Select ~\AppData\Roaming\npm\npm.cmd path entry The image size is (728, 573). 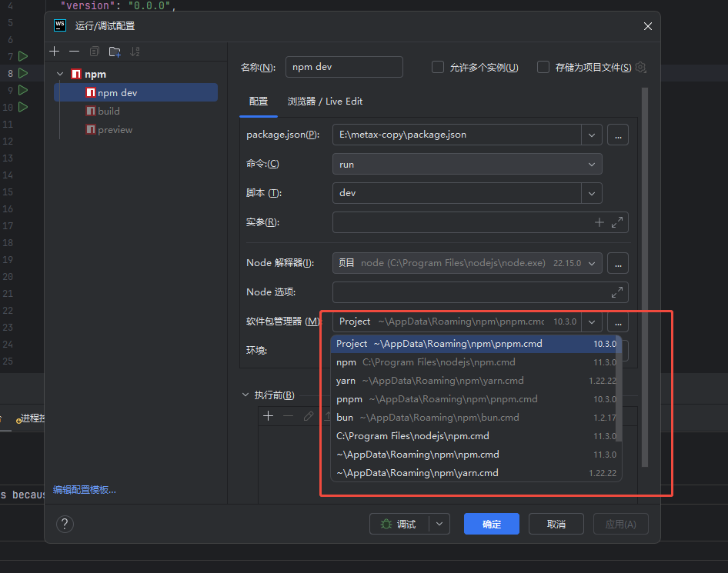click(x=473, y=455)
